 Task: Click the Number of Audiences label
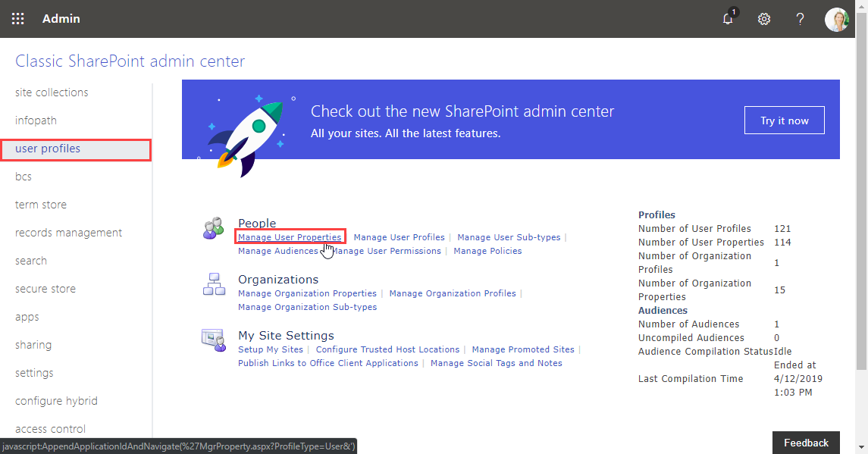688,324
